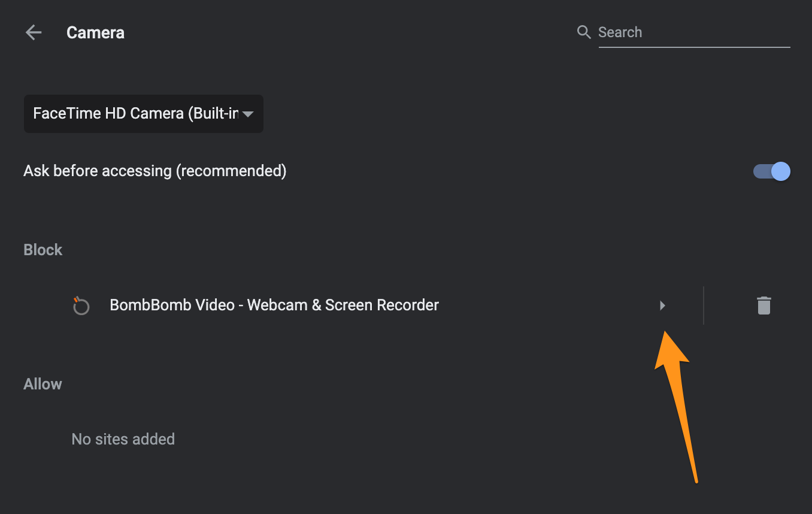This screenshot has width=812, height=514.
Task: Click the underline of the Search box
Action: (694, 47)
